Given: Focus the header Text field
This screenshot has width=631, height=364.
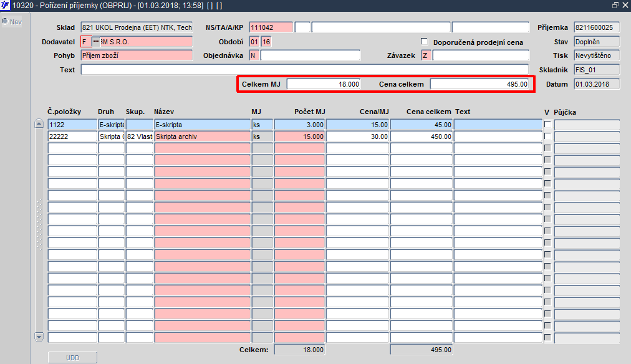Looking at the screenshot, I should 305,70.
